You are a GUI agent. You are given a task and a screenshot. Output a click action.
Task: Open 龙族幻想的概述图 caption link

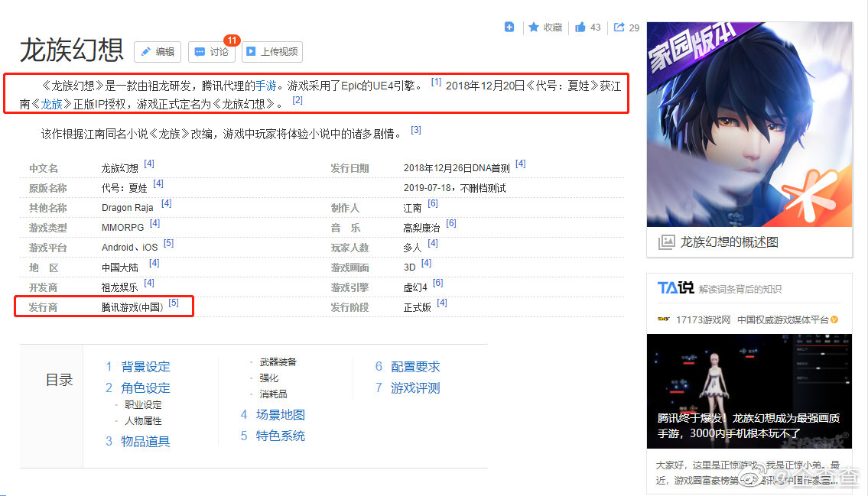click(729, 242)
